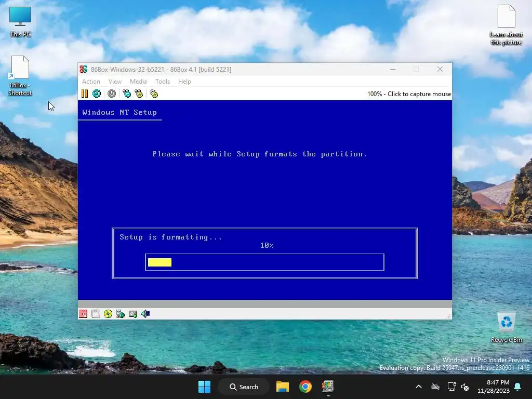Select the This PC desktop icon
Image resolution: width=532 pixels, height=399 pixels.
(20, 22)
